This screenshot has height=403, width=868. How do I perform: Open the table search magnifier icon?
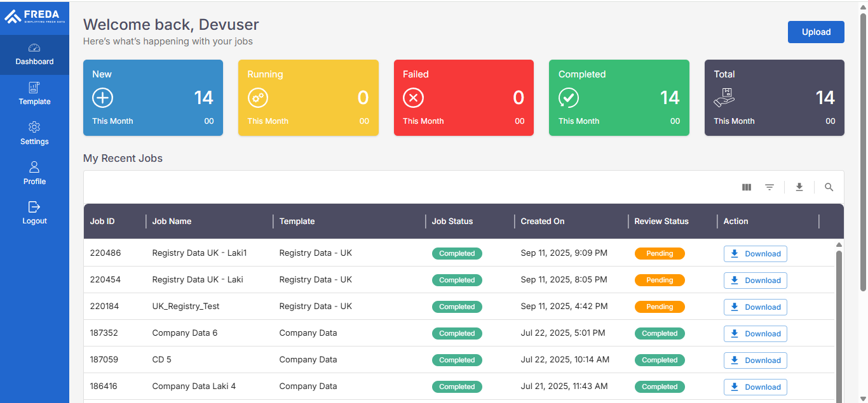(x=829, y=187)
